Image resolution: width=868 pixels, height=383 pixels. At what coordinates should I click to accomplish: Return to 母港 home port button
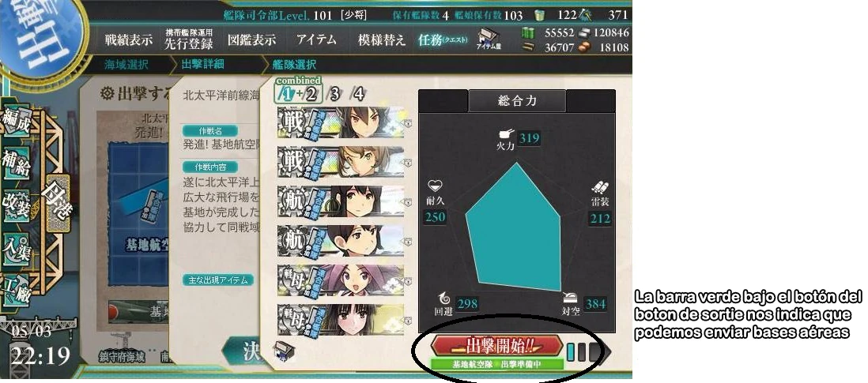pyautogui.click(x=57, y=203)
